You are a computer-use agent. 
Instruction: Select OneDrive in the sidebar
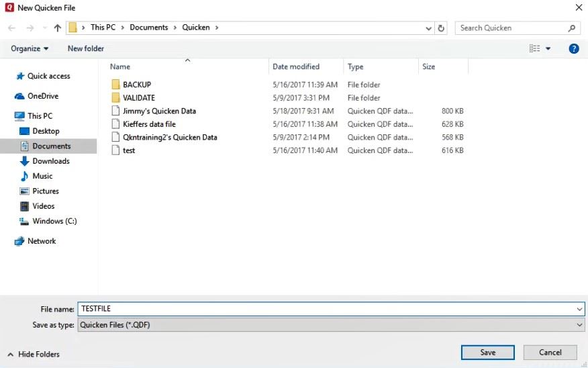[x=42, y=96]
